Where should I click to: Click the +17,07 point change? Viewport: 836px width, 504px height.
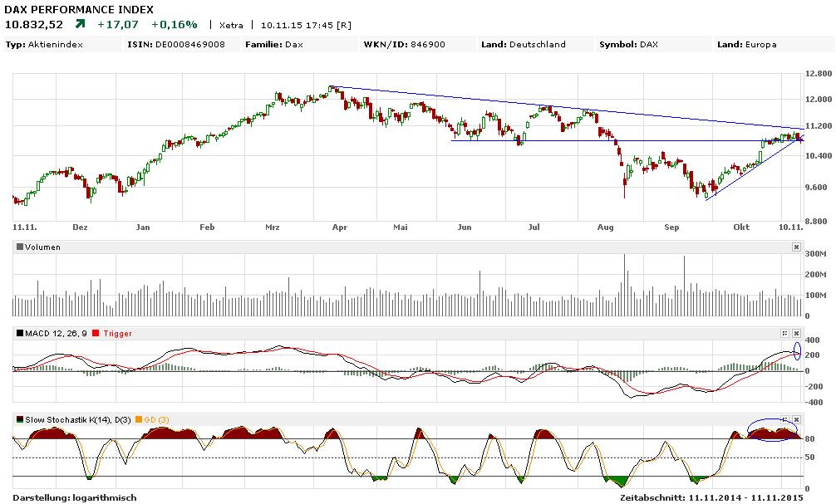tap(118, 25)
